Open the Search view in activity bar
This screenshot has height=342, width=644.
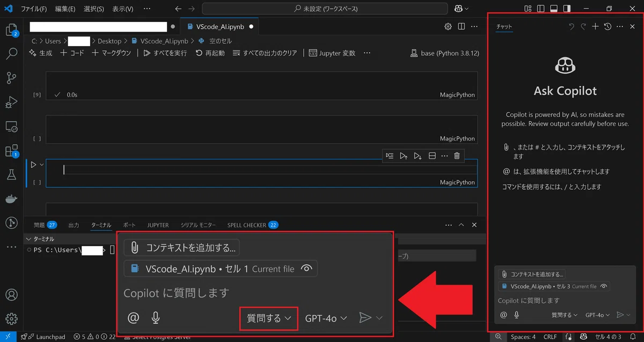coord(11,54)
